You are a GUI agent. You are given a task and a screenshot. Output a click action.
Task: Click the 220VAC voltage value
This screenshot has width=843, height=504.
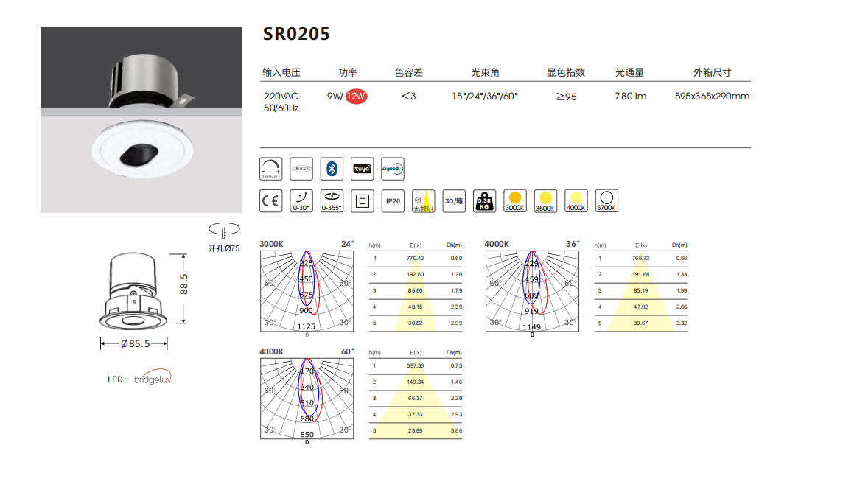[x=281, y=97]
